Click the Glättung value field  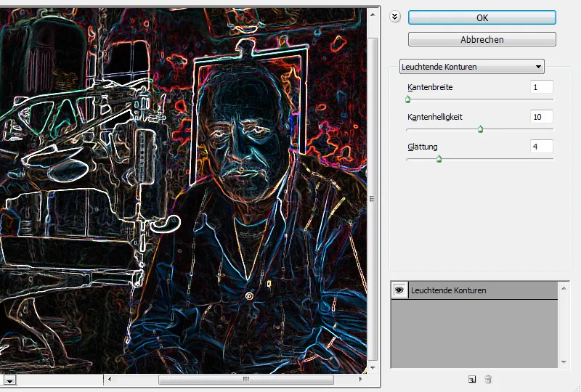(541, 147)
